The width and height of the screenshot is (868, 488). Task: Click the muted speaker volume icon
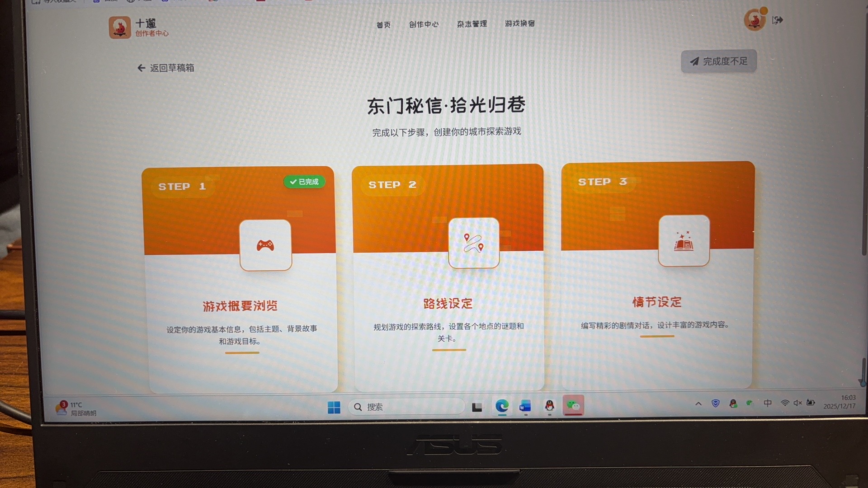(797, 403)
